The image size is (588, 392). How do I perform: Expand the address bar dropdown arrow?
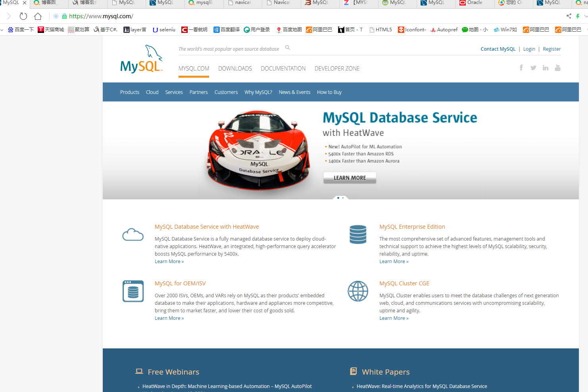pyautogui.click(x=586, y=16)
